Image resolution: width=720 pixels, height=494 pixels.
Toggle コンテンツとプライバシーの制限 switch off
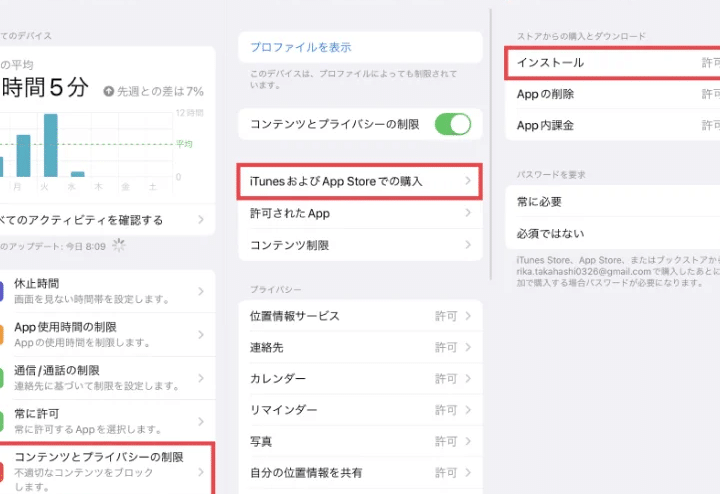coord(452,124)
